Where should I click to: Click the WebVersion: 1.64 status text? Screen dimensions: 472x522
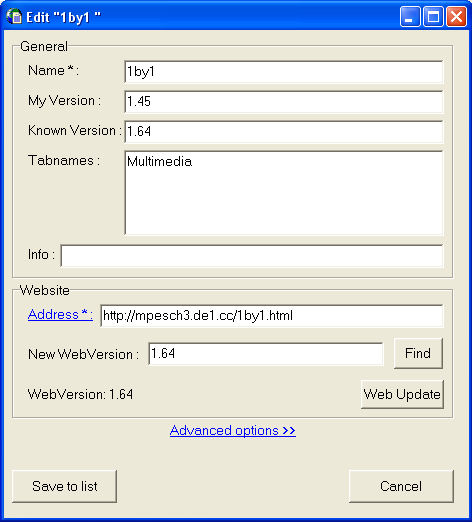click(x=80, y=394)
